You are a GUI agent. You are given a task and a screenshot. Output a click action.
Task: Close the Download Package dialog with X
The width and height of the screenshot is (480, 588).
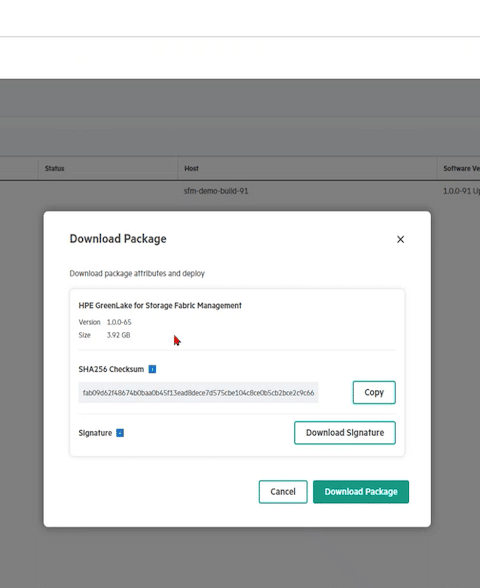(400, 239)
